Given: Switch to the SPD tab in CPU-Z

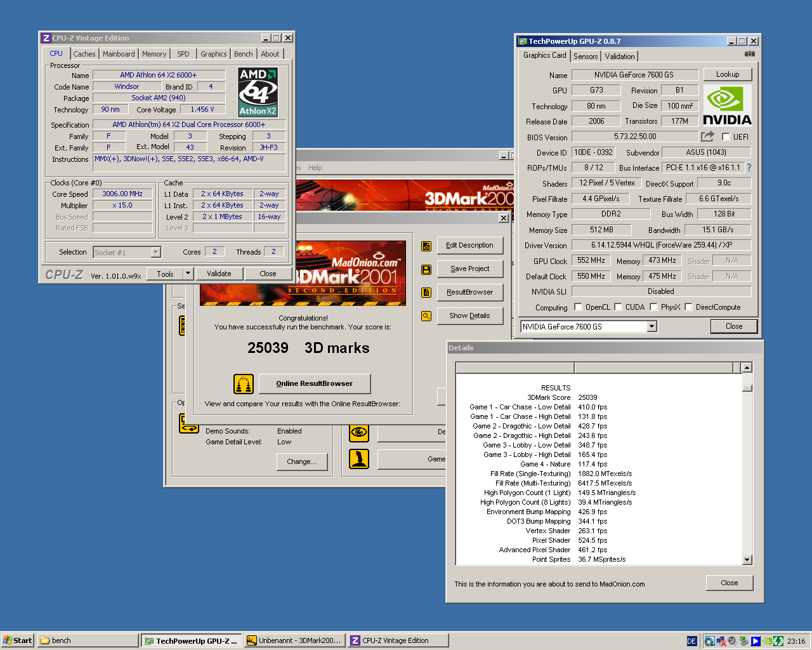Looking at the screenshot, I should pos(183,54).
